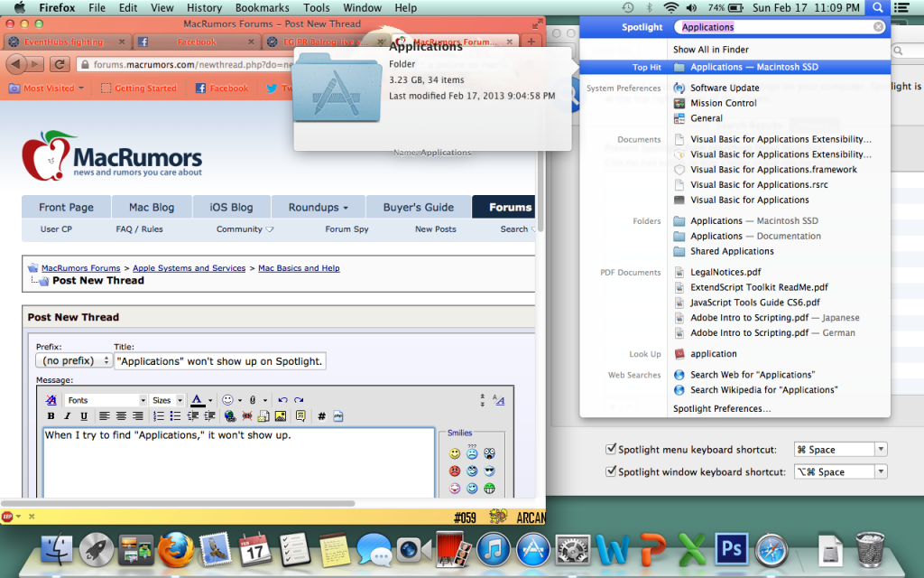Wrap quote tags with the quote icon
Viewport: 924px width, 578px height.
point(300,416)
